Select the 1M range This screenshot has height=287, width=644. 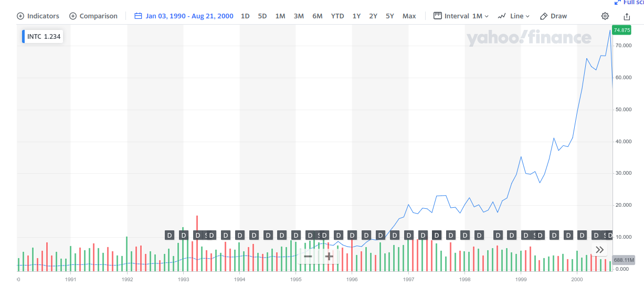[x=280, y=16]
